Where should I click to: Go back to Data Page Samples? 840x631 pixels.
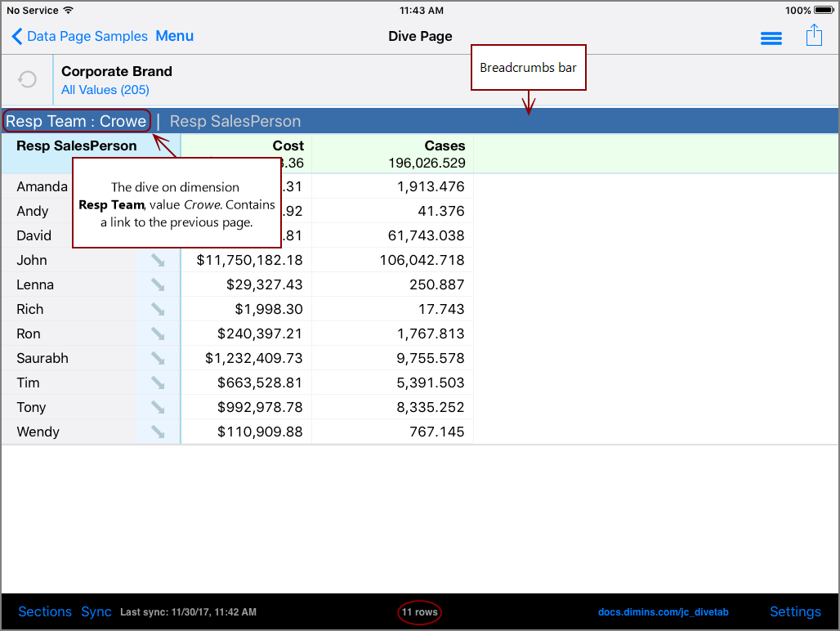tap(79, 36)
